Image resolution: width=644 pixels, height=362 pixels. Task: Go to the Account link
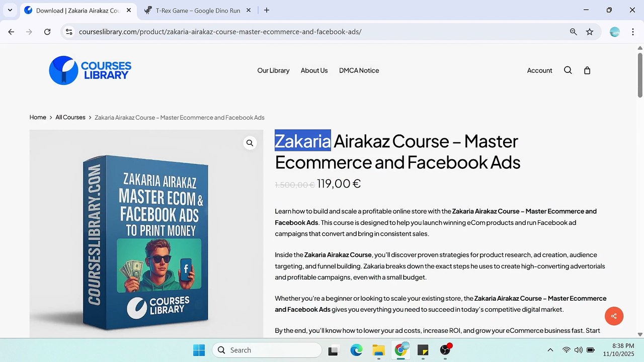pos(539,70)
